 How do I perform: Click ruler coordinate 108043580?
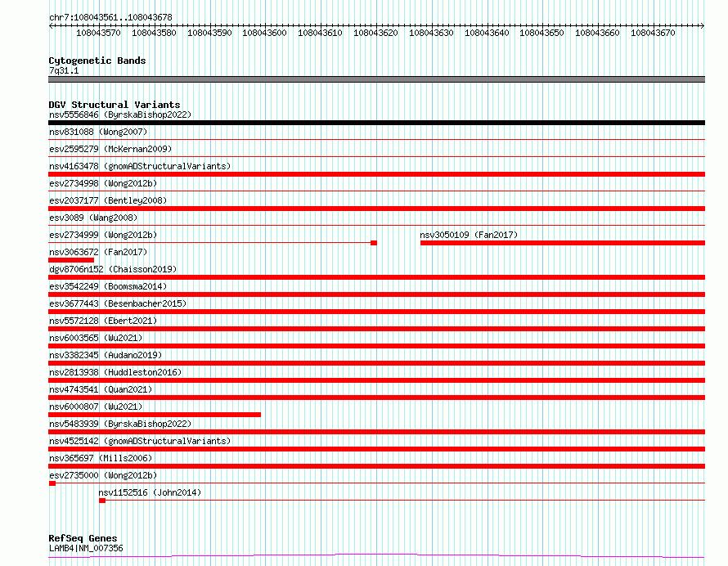pos(154,33)
